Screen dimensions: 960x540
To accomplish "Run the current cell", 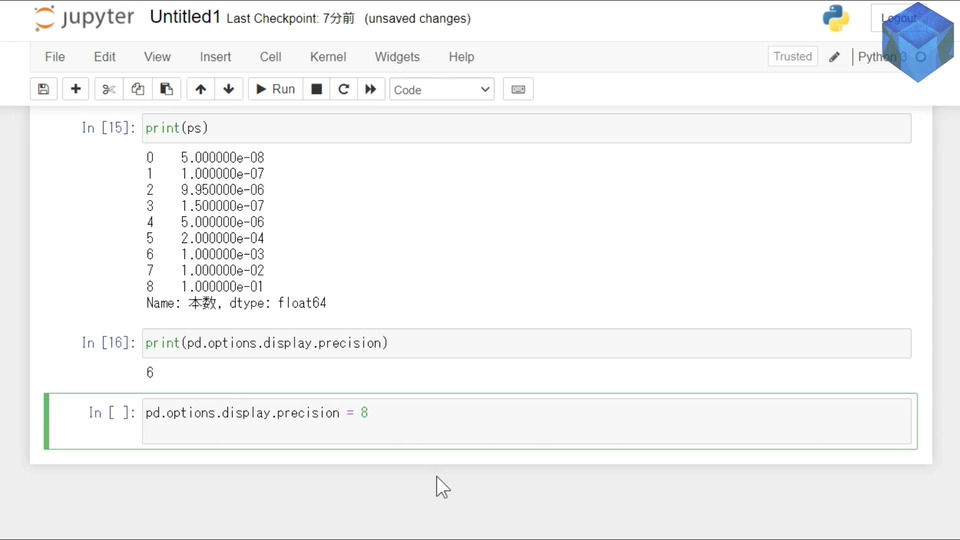I will (276, 89).
